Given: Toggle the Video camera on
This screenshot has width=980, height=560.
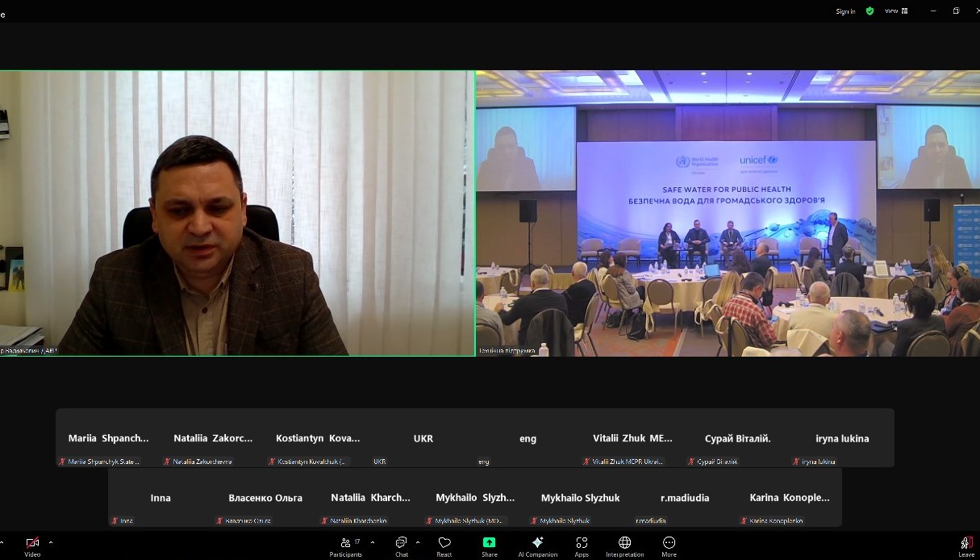Looking at the screenshot, I should click(x=32, y=546).
